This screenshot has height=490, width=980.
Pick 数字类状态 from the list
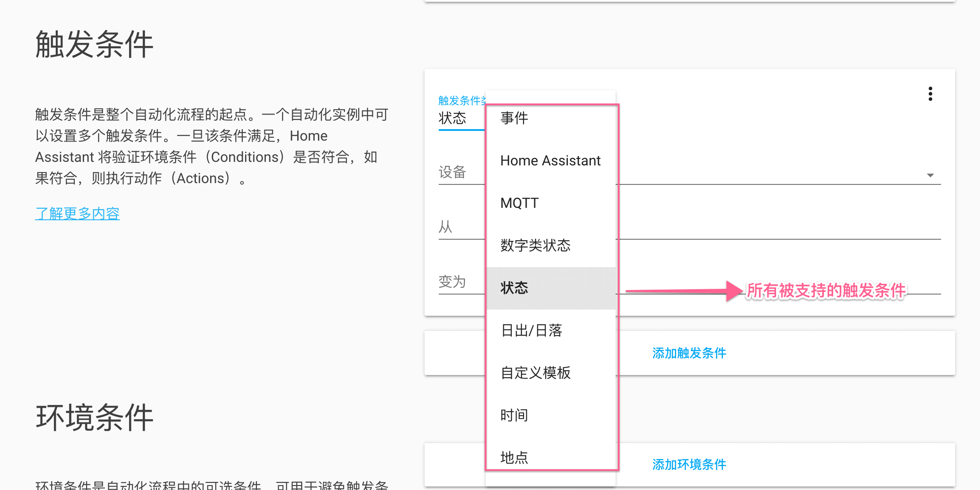[535, 245]
